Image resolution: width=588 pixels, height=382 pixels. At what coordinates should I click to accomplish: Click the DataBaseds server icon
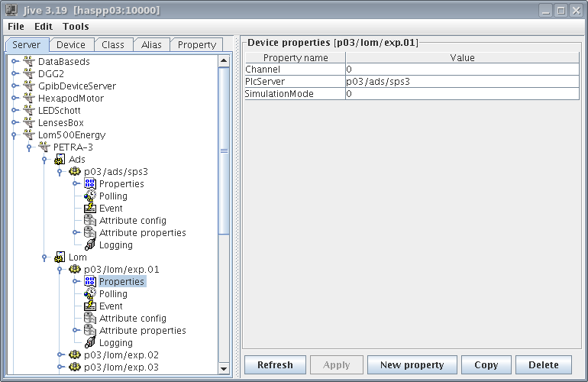(x=29, y=61)
